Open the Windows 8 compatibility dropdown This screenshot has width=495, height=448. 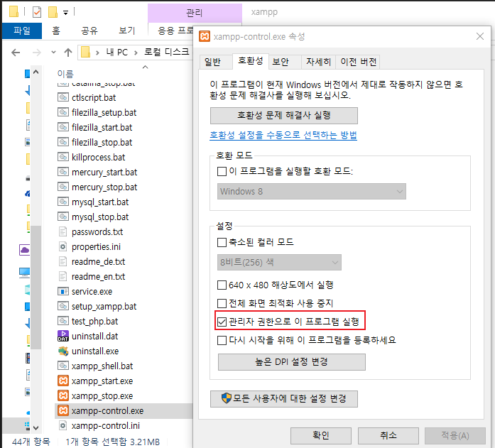coord(311,192)
